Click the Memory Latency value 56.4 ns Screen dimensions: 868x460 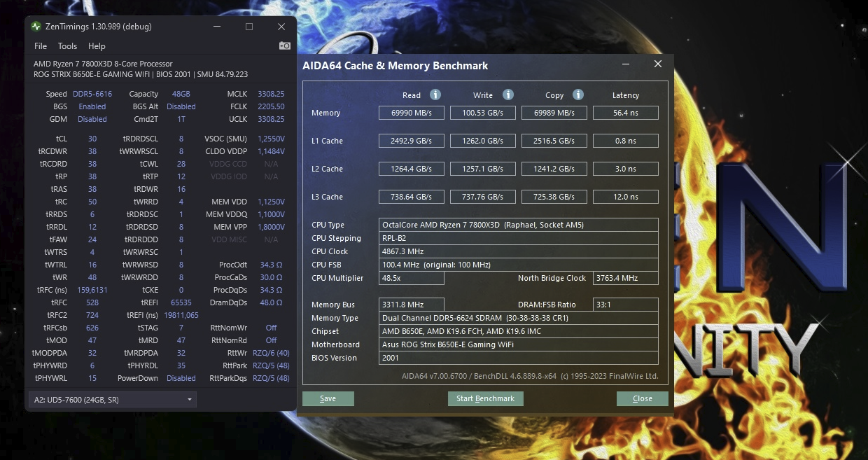click(626, 113)
